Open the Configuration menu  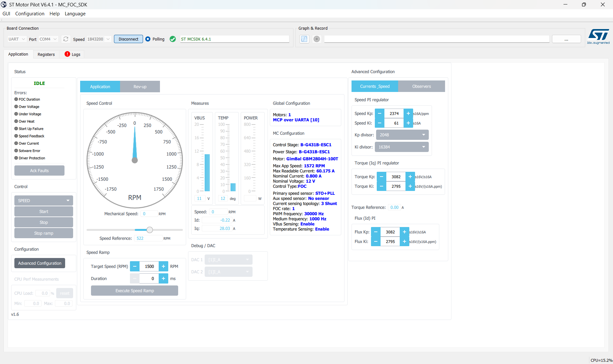coord(30,13)
